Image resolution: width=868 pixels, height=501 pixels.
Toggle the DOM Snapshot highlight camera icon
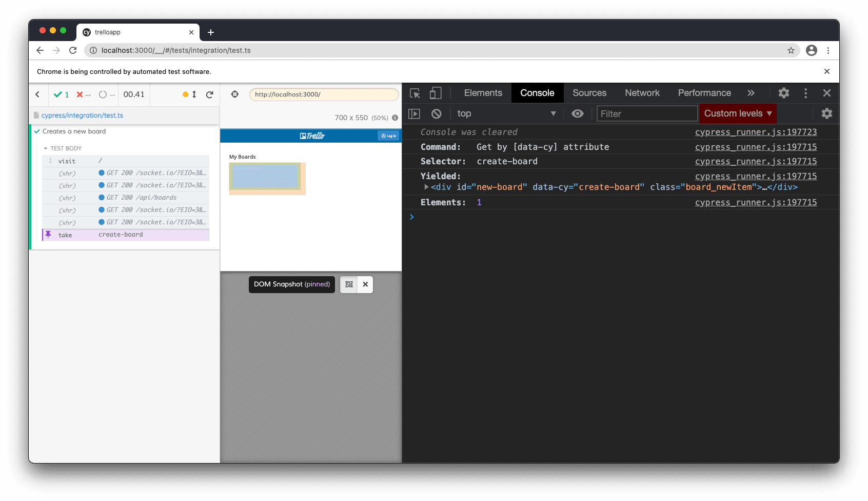pos(349,284)
